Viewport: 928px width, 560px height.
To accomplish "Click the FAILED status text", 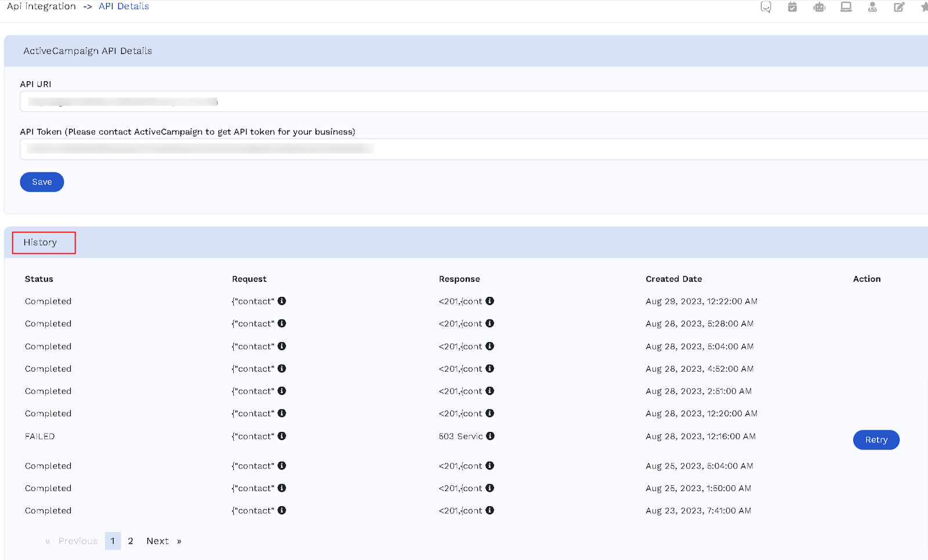I will click(x=39, y=437).
